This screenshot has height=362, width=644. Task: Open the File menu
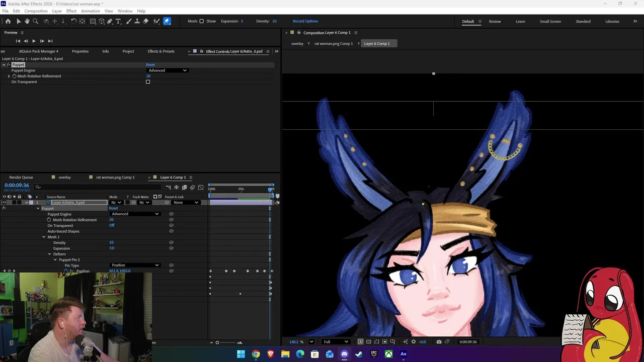tap(5, 11)
